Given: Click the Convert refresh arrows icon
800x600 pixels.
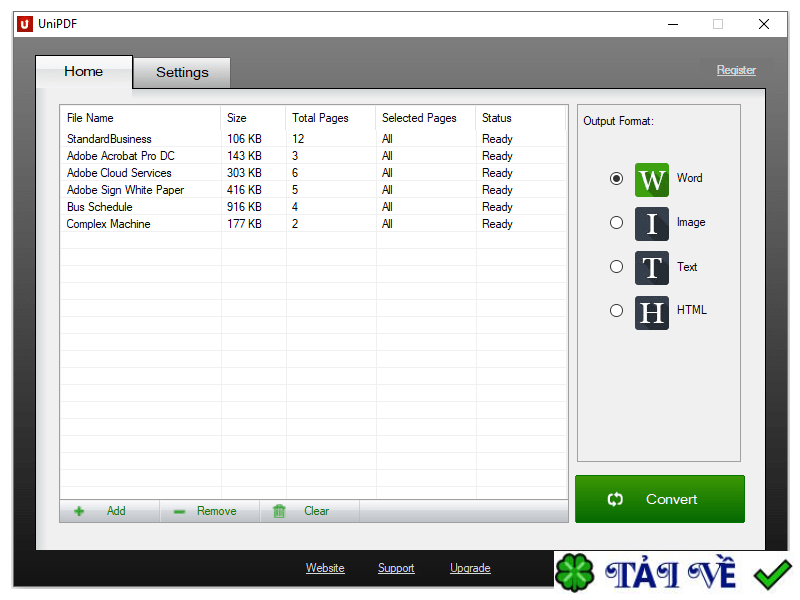Looking at the screenshot, I should click(615, 499).
